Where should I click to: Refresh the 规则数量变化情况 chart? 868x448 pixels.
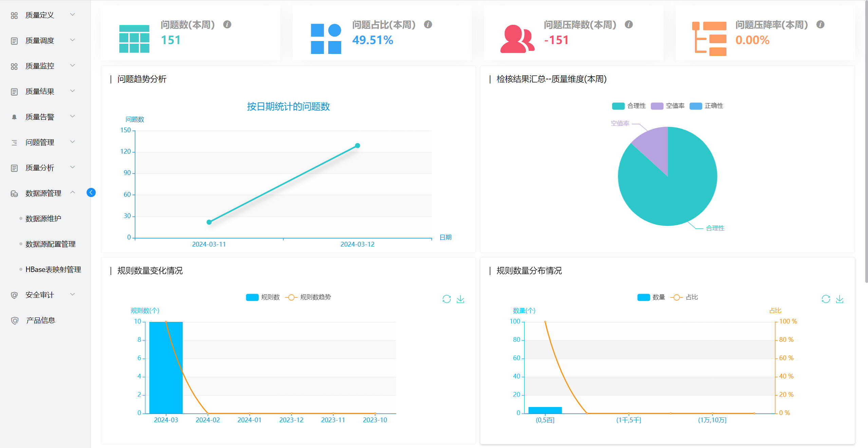[x=446, y=299]
